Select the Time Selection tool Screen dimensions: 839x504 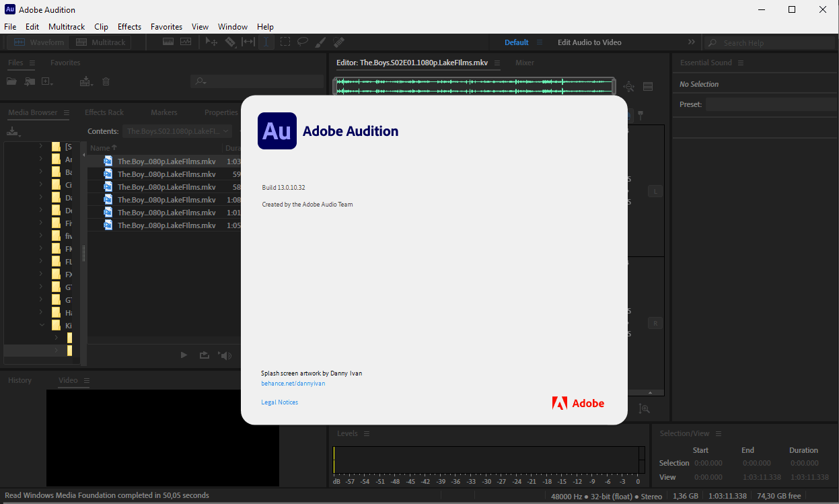(x=266, y=42)
